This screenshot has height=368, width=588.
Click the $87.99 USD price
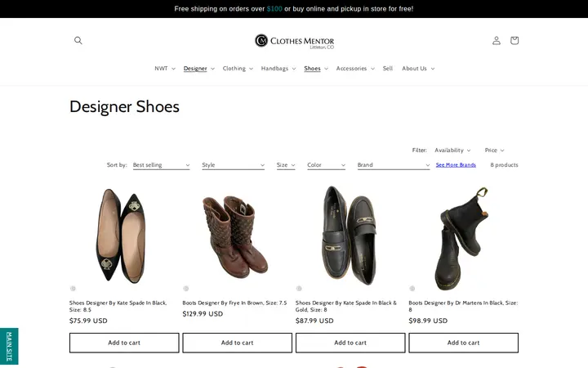(314, 321)
